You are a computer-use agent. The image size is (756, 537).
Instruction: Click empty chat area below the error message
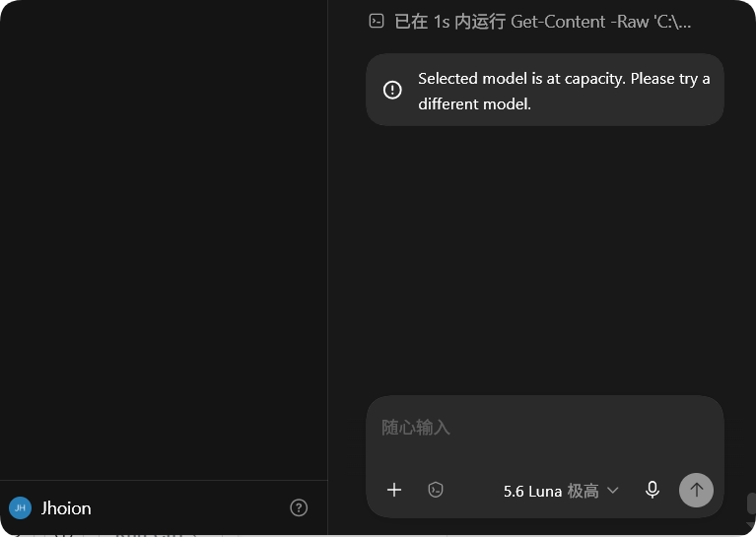pyautogui.click(x=545, y=260)
